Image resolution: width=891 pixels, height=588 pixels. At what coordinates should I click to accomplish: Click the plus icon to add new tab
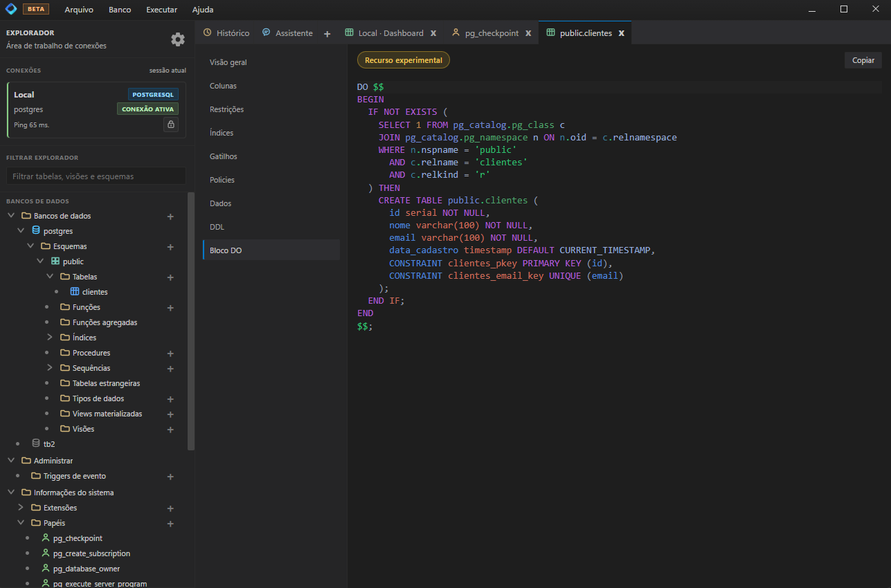[x=327, y=33]
